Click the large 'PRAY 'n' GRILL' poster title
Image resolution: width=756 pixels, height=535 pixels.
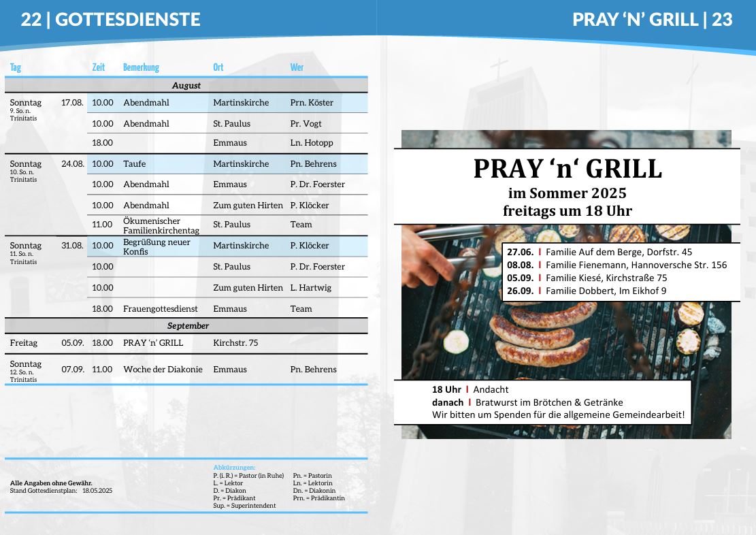568,168
